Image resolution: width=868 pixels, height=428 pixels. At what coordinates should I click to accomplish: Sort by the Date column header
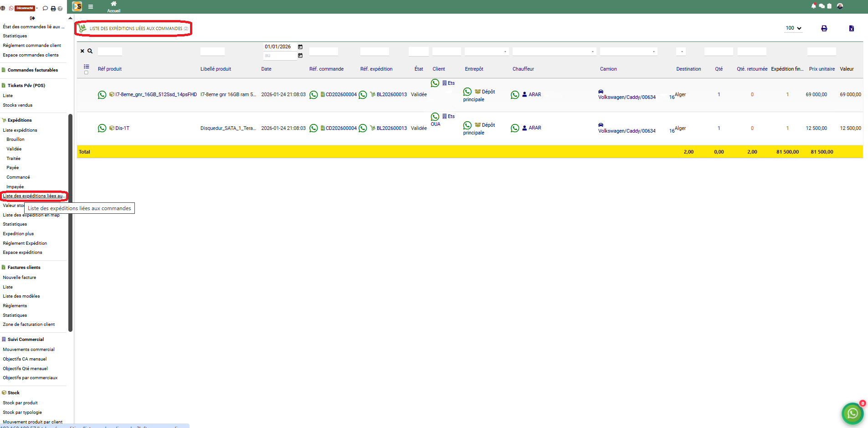tap(266, 69)
